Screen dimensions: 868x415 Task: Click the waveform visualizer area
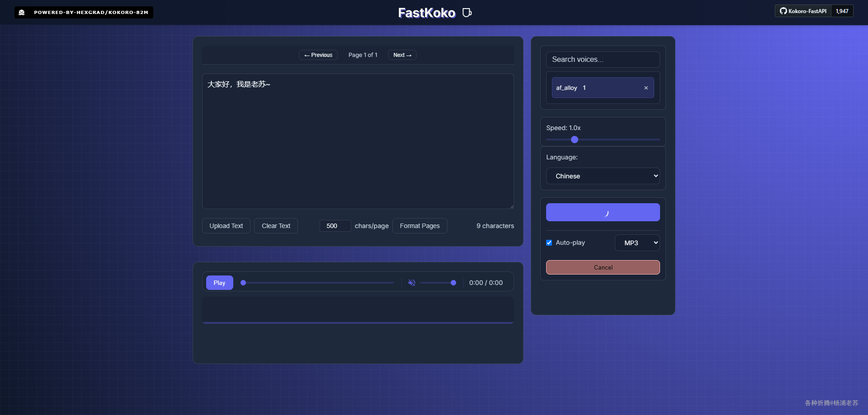pyautogui.click(x=358, y=310)
